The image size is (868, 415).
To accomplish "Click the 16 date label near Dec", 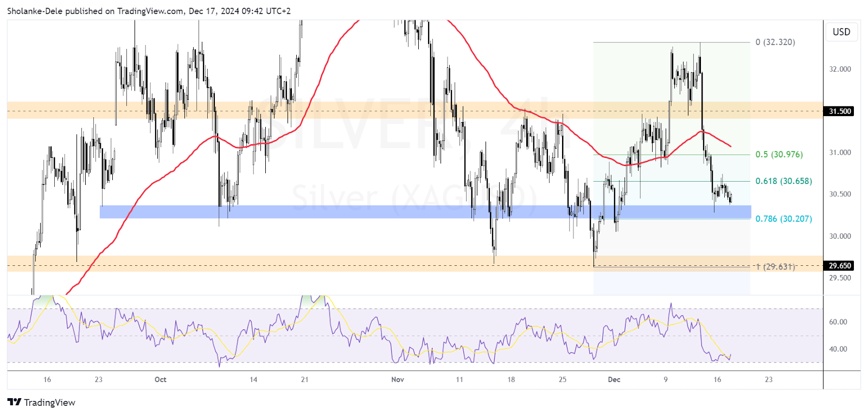I will [717, 380].
